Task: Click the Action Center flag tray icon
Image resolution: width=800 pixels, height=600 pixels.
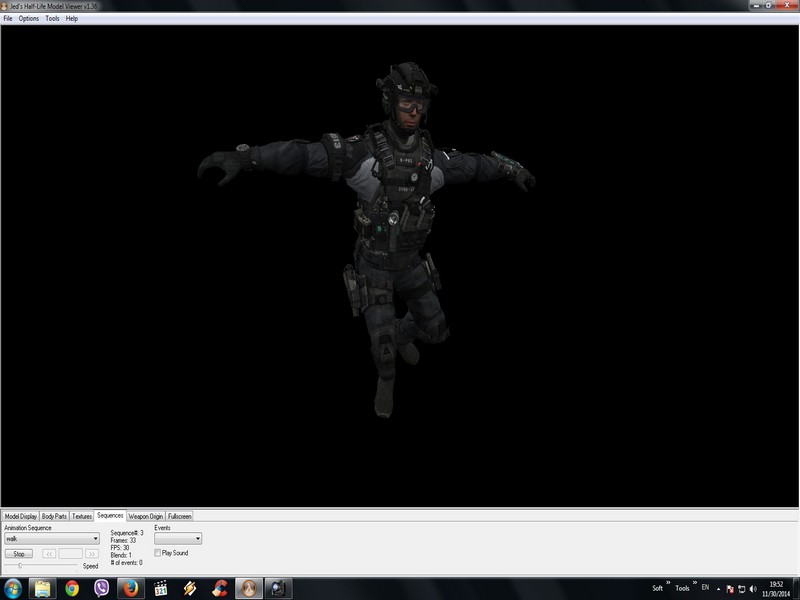Action: 730,589
